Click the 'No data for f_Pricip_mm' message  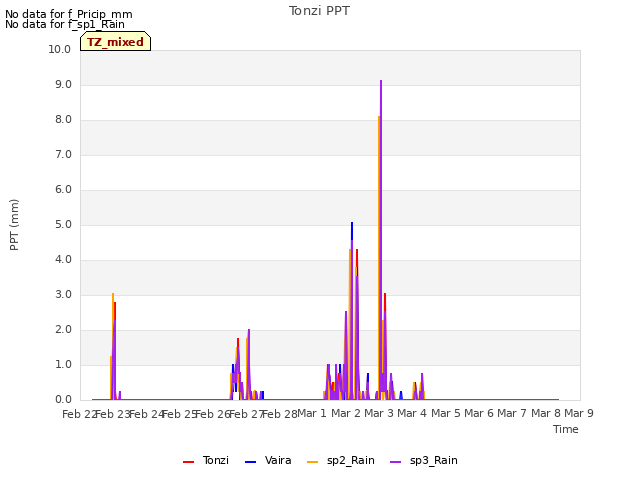(69, 14)
